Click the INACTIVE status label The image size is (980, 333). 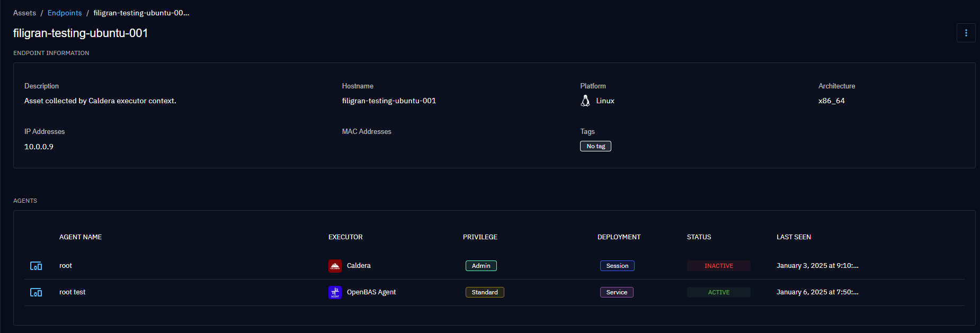718,266
